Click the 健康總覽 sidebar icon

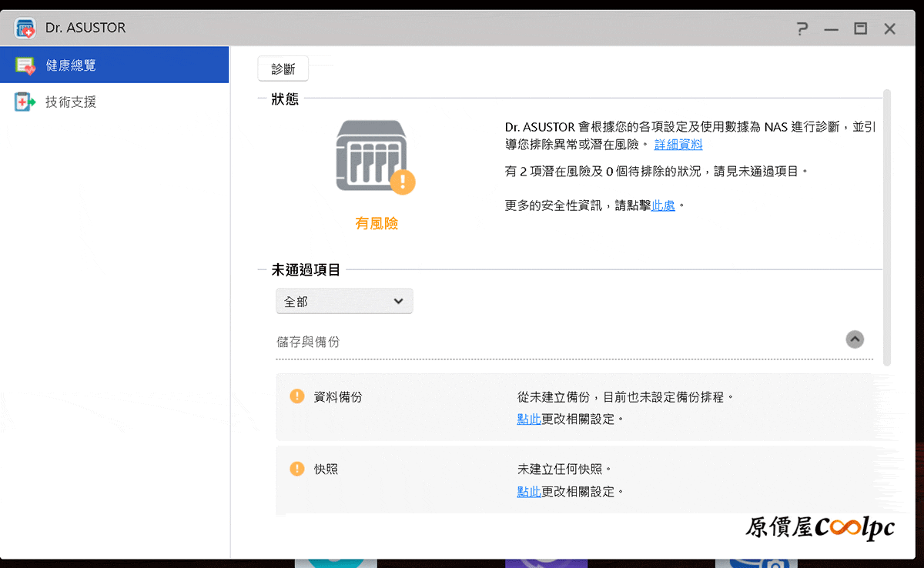[x=25, y=65]
